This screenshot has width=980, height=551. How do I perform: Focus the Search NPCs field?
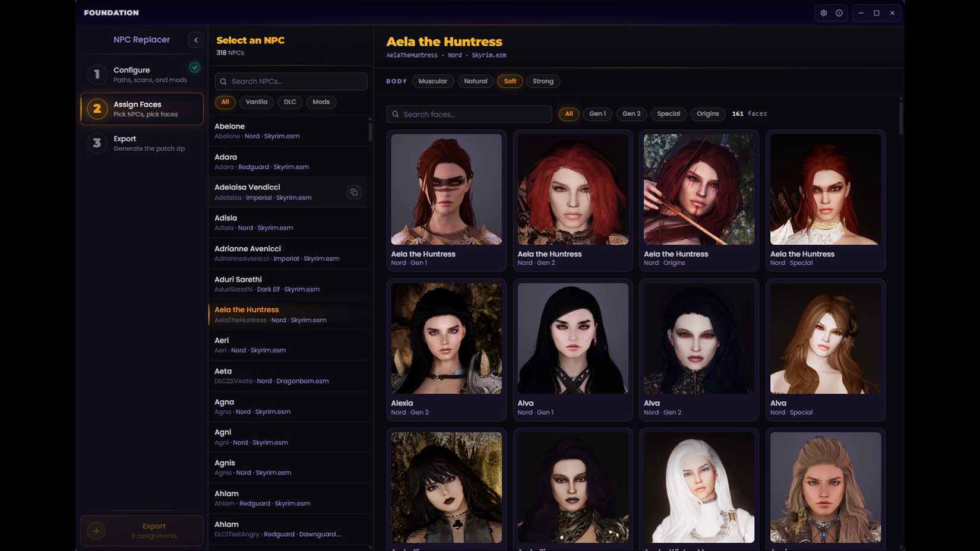[291, 81]
